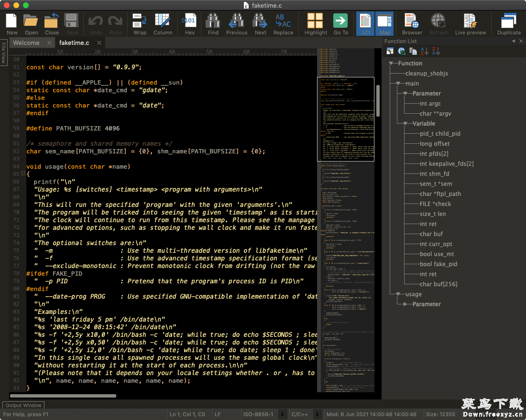The image size is (526, 420).
Task: Enable Column selection mode
Action: click(x=163, y=24)
